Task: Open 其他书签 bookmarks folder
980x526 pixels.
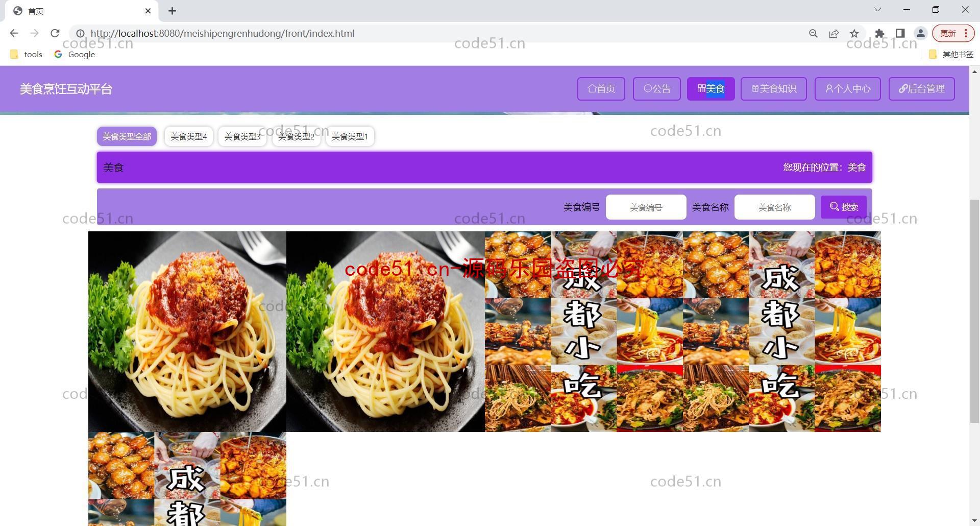Action: pos(951,54)
